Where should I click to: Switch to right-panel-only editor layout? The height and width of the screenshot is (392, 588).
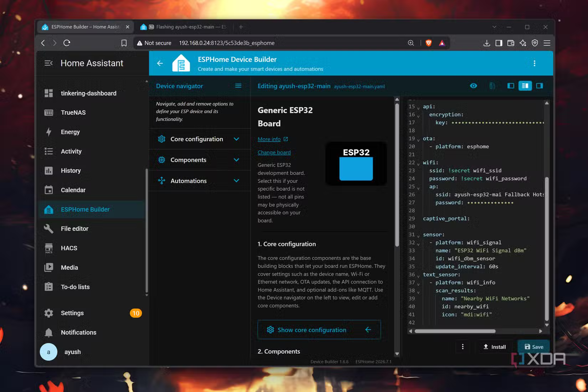(x=540, y=86)
